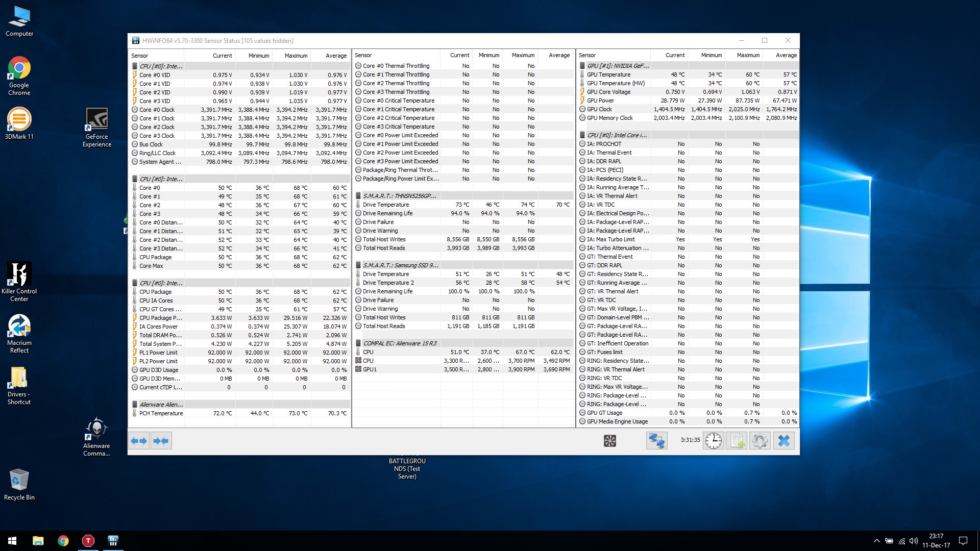
Task: Open the Wi-Fi network tray icon
Action: click(902, 541)
